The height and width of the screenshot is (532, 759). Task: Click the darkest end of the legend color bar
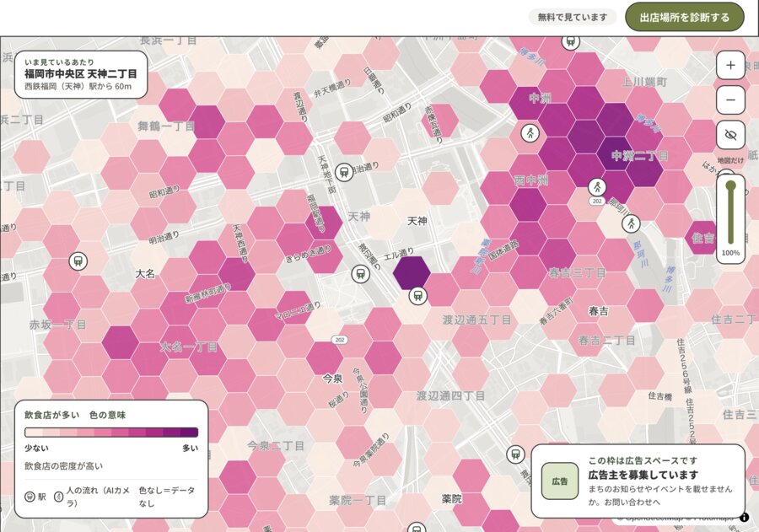pos(190,433)
